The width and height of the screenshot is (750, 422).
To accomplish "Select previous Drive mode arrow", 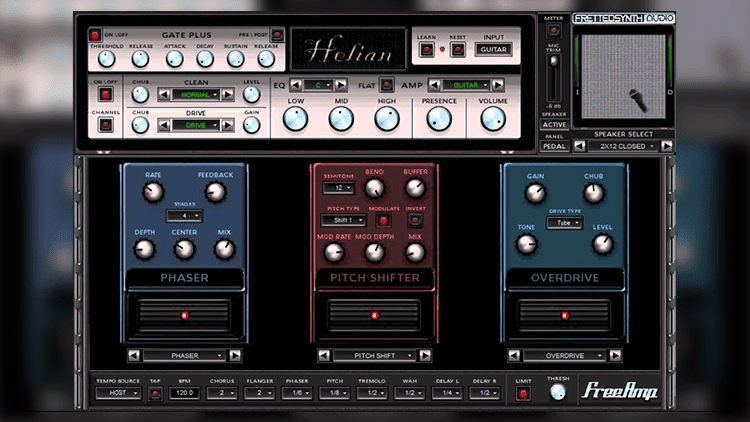I will 164,125.
